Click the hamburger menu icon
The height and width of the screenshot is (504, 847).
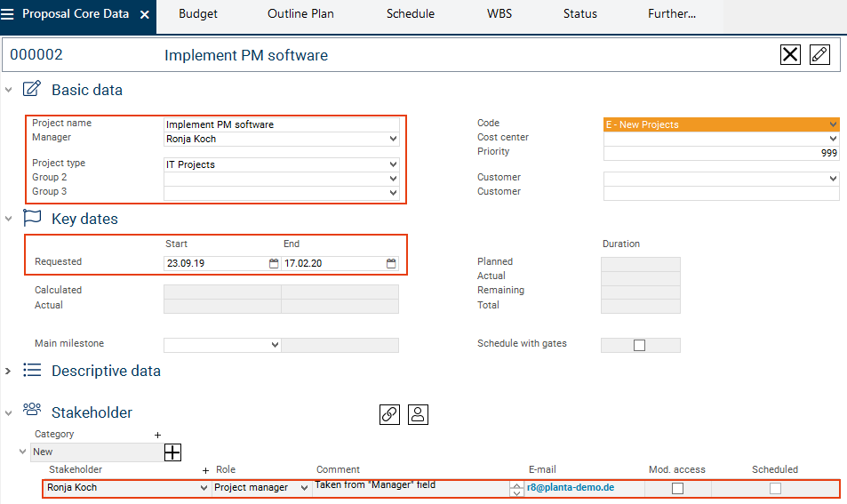tap(8, 14)
